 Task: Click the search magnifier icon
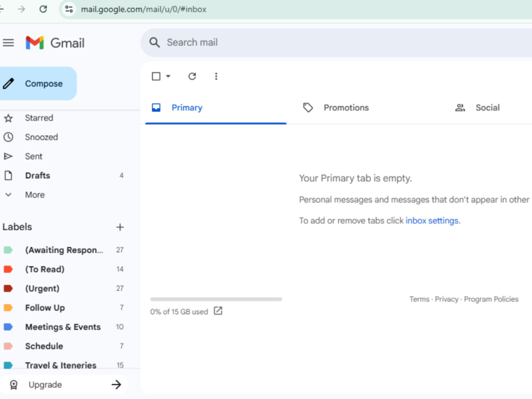154,43
